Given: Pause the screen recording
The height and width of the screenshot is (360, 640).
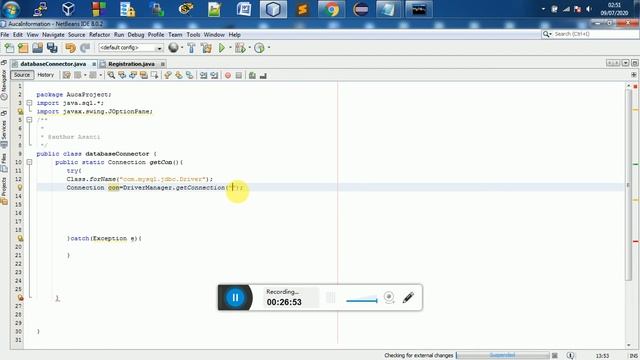Looking at the screenshot, I should (x=235, y=298).
